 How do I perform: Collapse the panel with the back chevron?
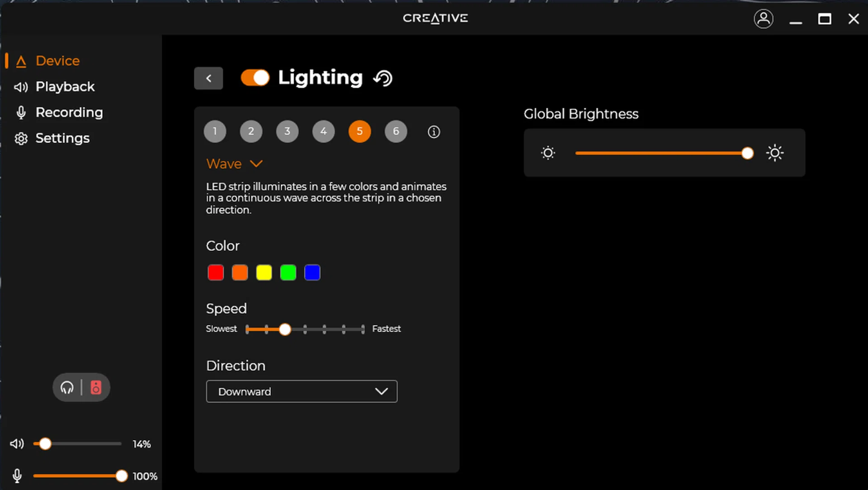click(x=208, y=78)
